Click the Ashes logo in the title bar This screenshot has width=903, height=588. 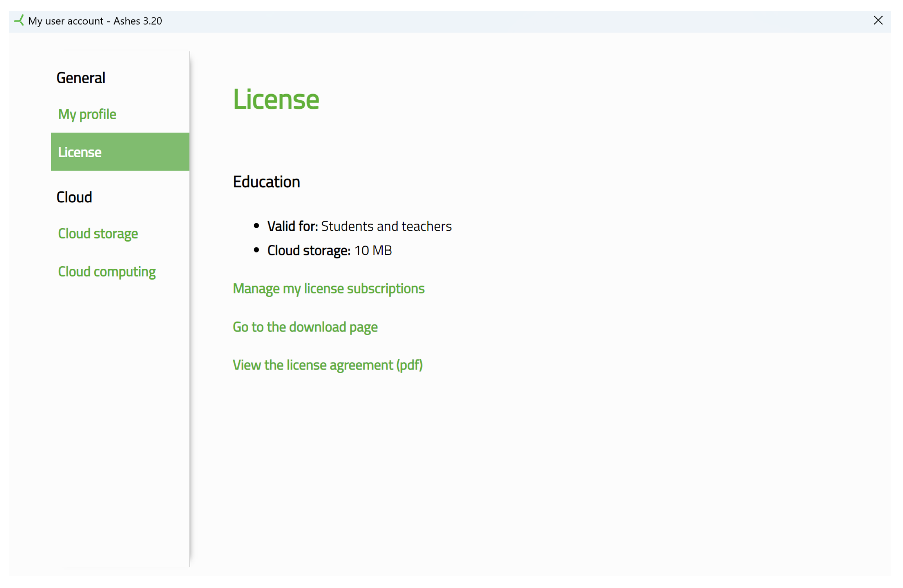pos(19,21)
